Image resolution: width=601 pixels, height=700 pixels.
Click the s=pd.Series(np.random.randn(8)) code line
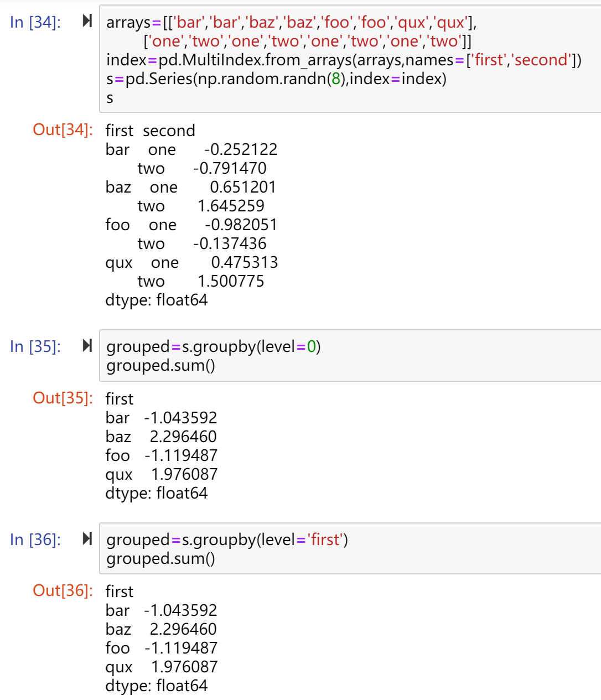(276, 79)
